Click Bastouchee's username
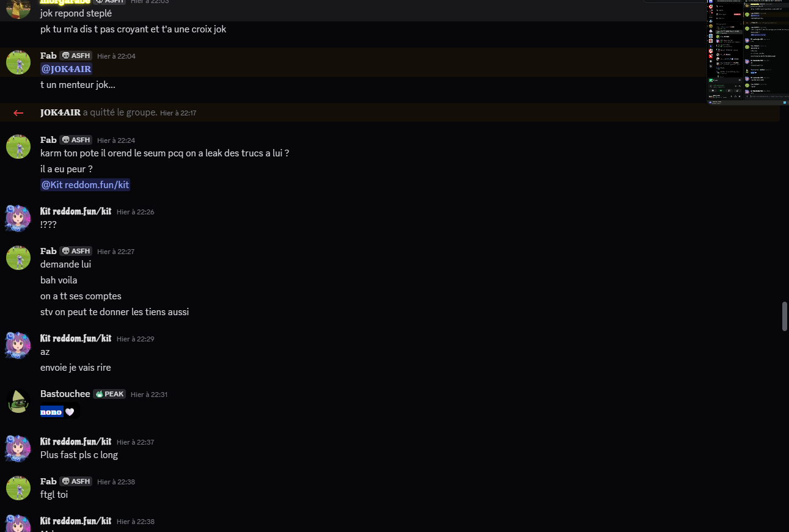 [65, 394]
